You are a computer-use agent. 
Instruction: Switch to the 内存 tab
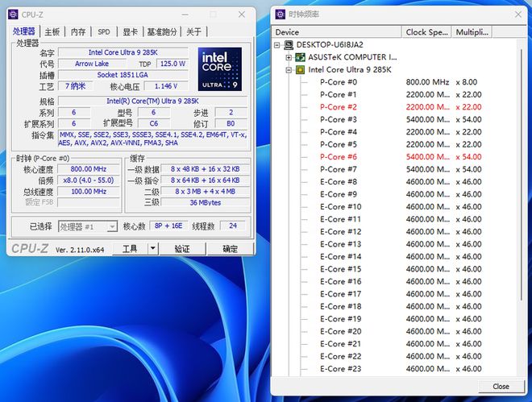coord(78,32)
